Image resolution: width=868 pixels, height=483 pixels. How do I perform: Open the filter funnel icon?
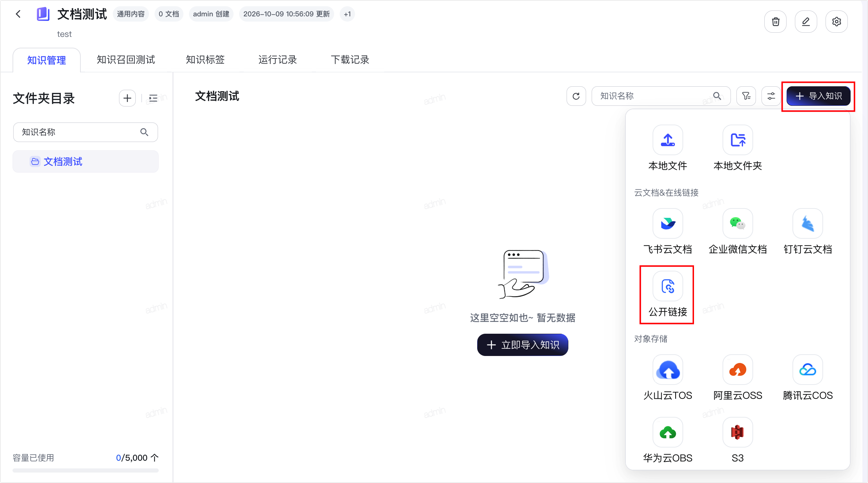[746, 96]
